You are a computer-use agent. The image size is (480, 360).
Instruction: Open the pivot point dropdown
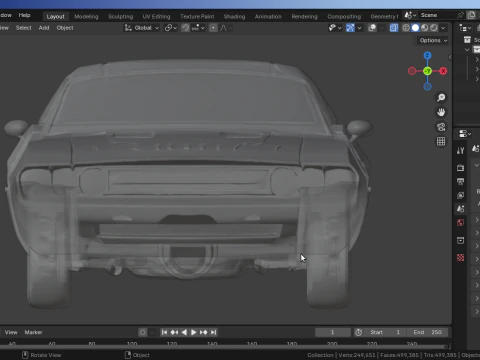tap(171, 28)
